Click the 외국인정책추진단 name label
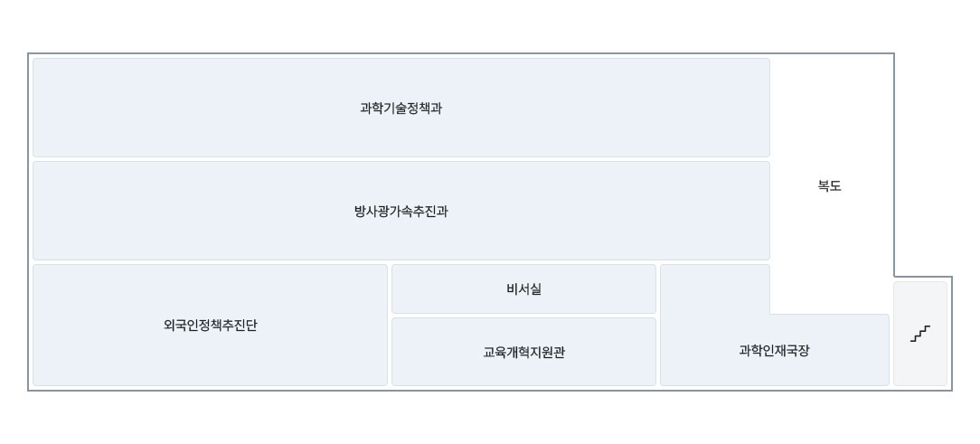 (x=210, y=326)
